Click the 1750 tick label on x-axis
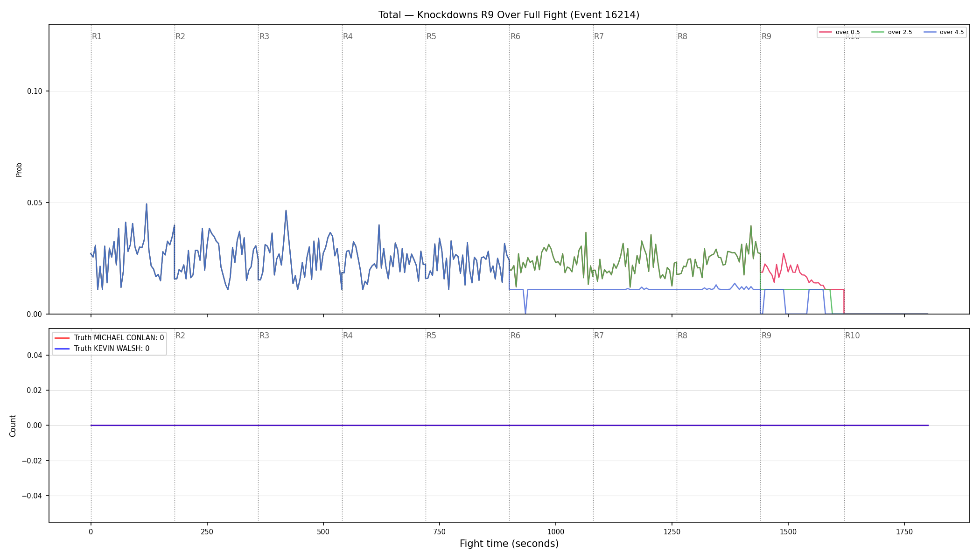Viewport: 980px width, 560px height. [904, 532]
